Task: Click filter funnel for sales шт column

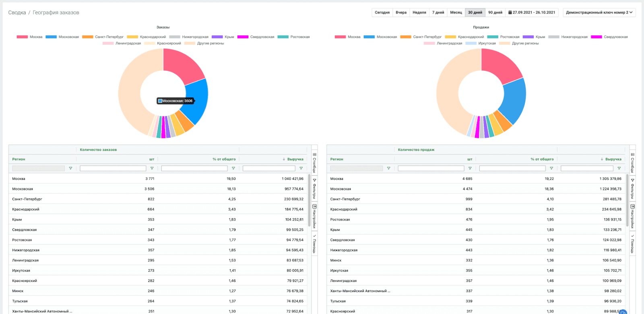Action: click(x=470, y=168)
